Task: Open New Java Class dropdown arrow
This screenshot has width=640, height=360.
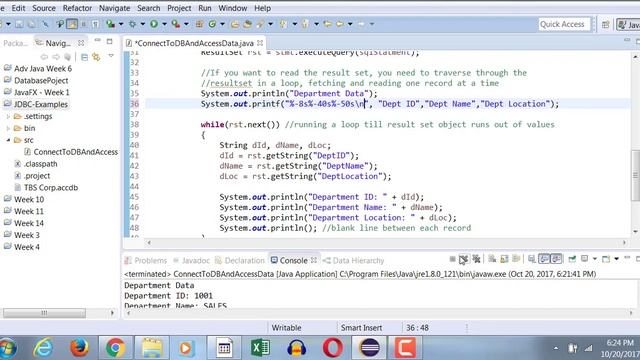Action: [222, 24]
